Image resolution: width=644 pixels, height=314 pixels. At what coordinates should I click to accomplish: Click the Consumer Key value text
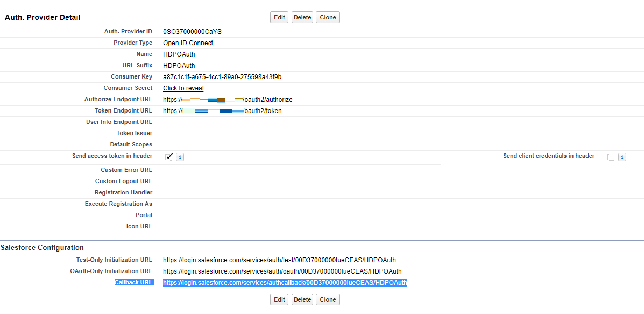pos(222,77)
